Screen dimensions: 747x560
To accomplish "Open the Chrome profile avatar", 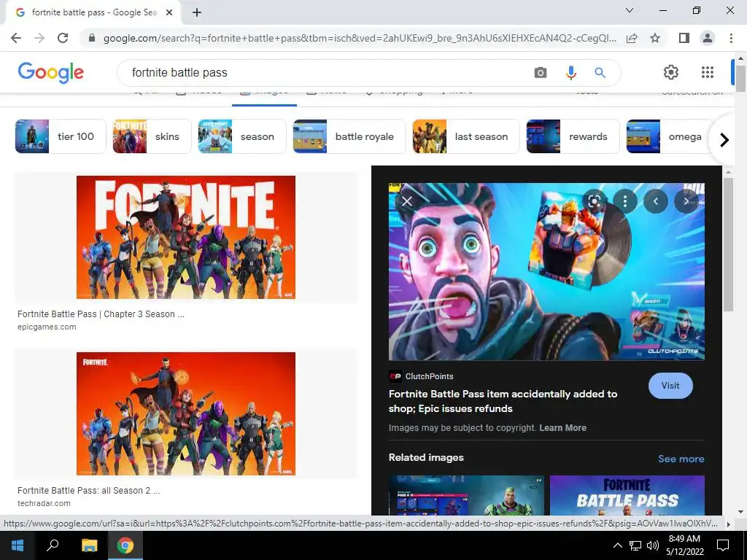I will click(x=708, y=38).
